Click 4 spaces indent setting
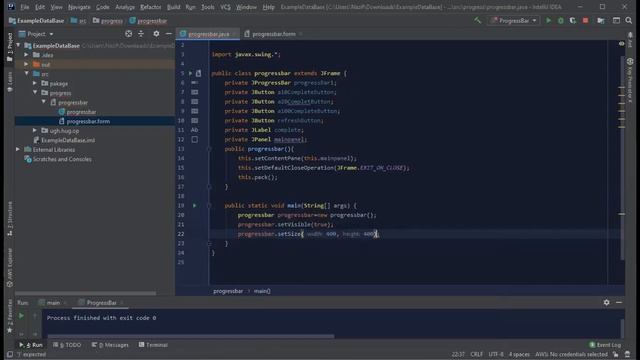Viewport: 640px width, 360px height. tap(519, 354)
